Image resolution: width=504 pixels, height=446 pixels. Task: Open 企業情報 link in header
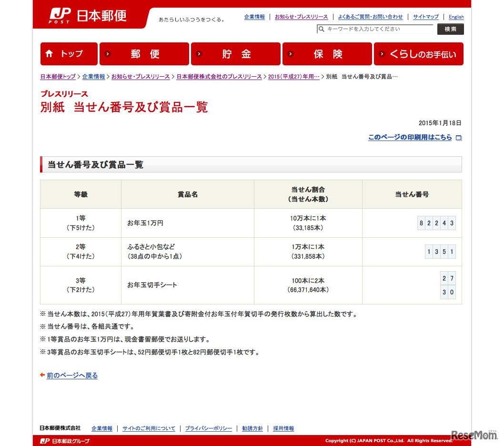[254, 17]
